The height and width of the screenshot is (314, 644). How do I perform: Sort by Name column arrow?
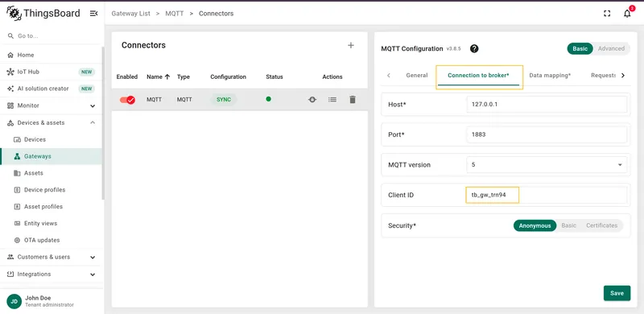(x=167, y=76)
